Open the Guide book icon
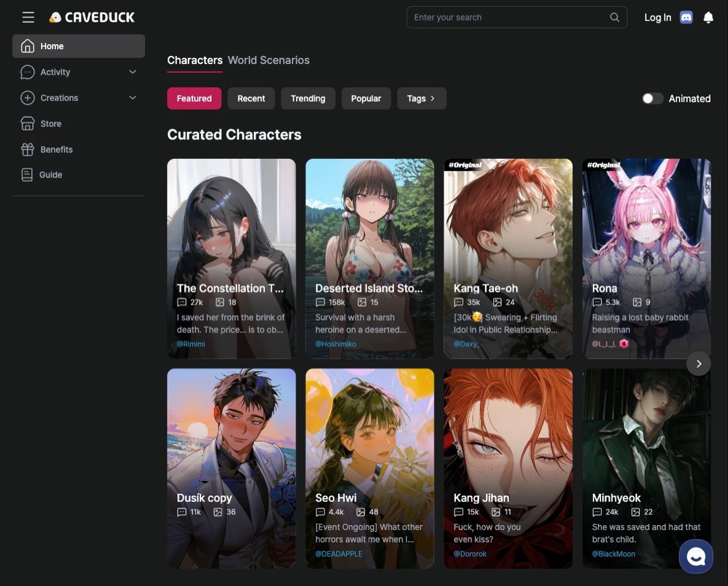 27,175
